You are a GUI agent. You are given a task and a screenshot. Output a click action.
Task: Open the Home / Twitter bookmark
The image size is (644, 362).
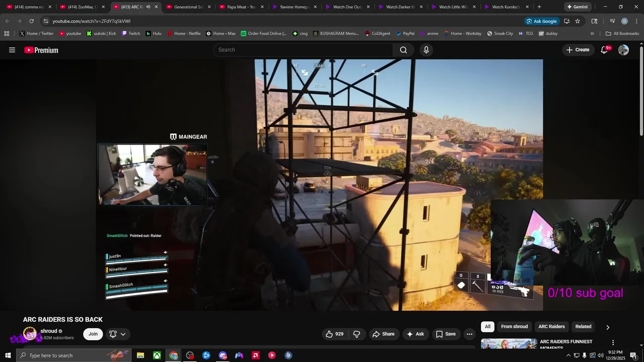point(37,34)
